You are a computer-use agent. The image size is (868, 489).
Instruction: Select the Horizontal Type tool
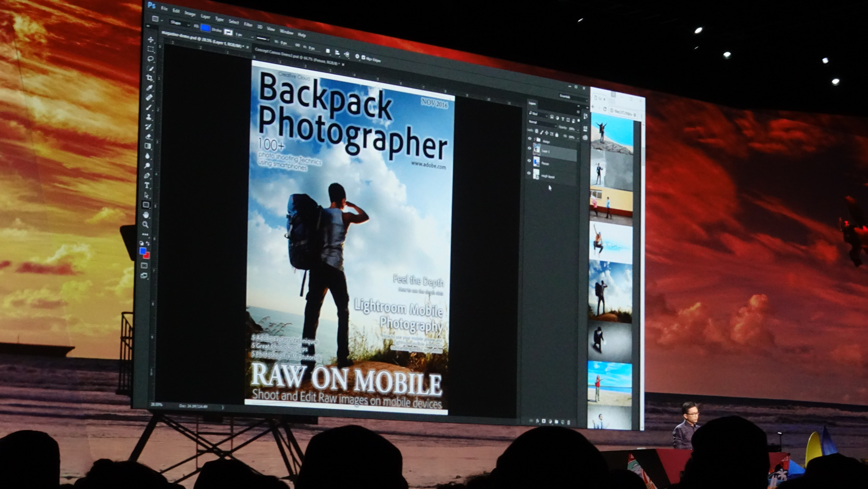point(147,186)
